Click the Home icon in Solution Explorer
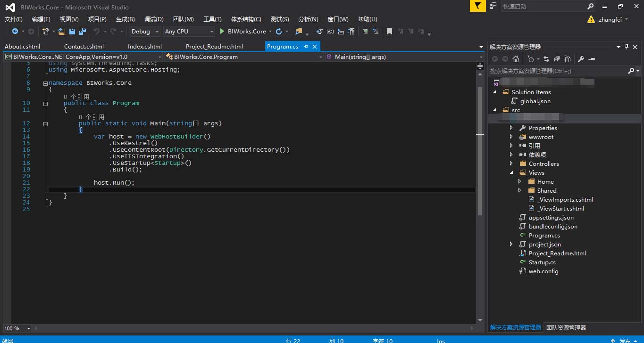Screen dimensions: 644x343 [516, 59]
